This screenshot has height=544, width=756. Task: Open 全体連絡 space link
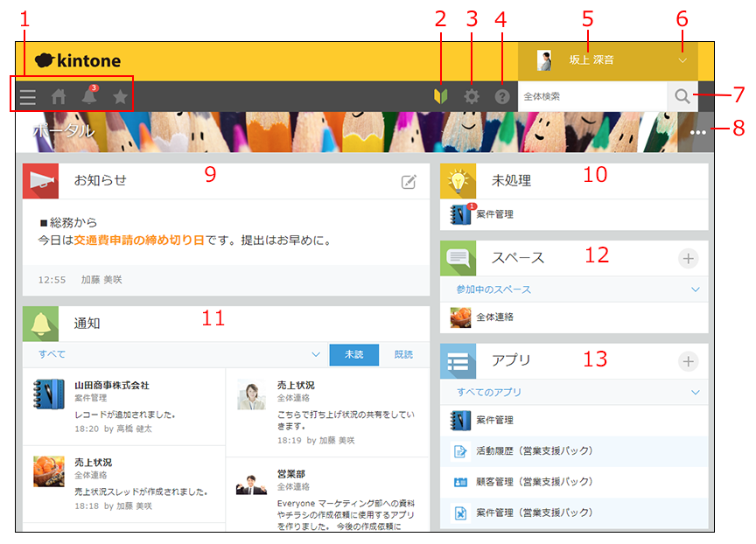pos(494,317)
